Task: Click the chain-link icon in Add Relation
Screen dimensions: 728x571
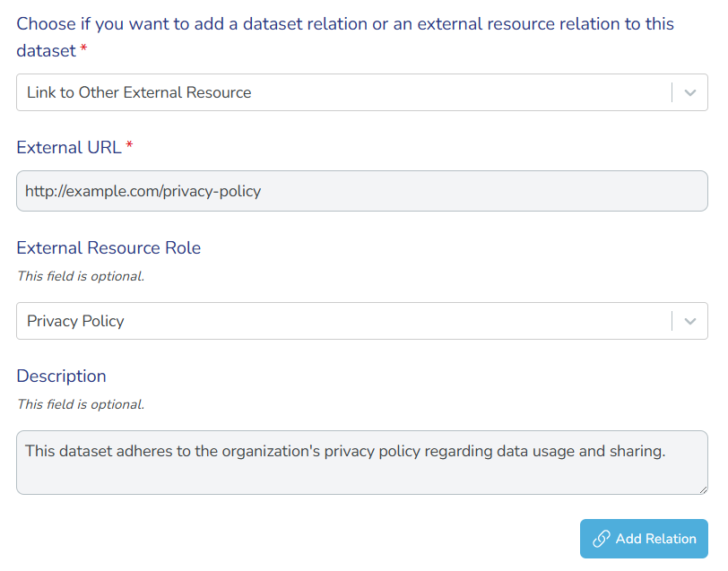Action: point(602,539)
